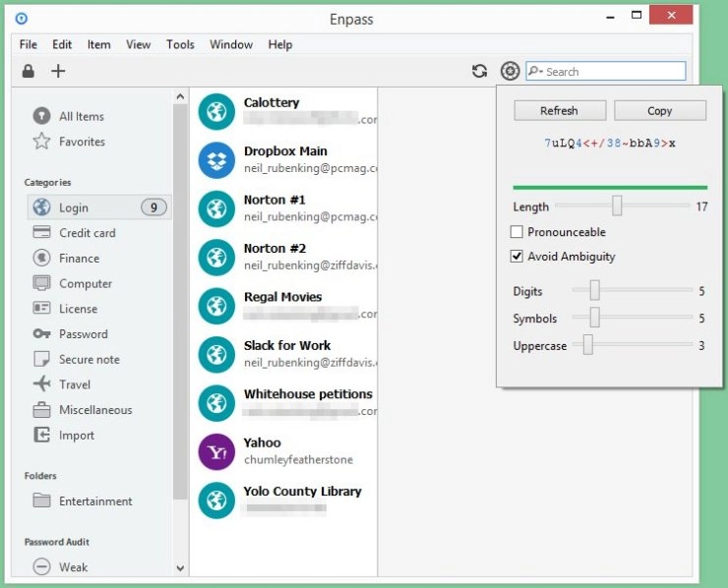This screenshot has width=728, height=588.
Task: Open the Password category key icon
Action: [x=41, y=333]
